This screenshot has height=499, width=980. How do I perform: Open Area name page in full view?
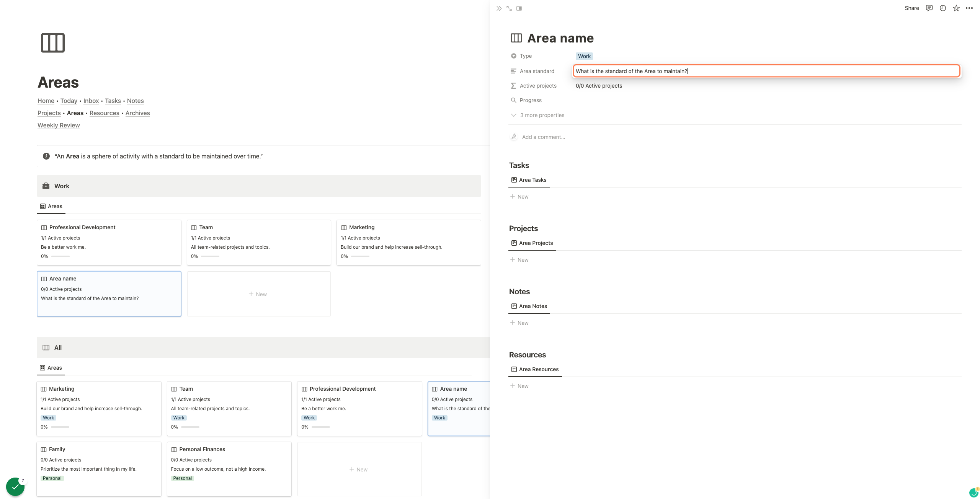(509, 8)
